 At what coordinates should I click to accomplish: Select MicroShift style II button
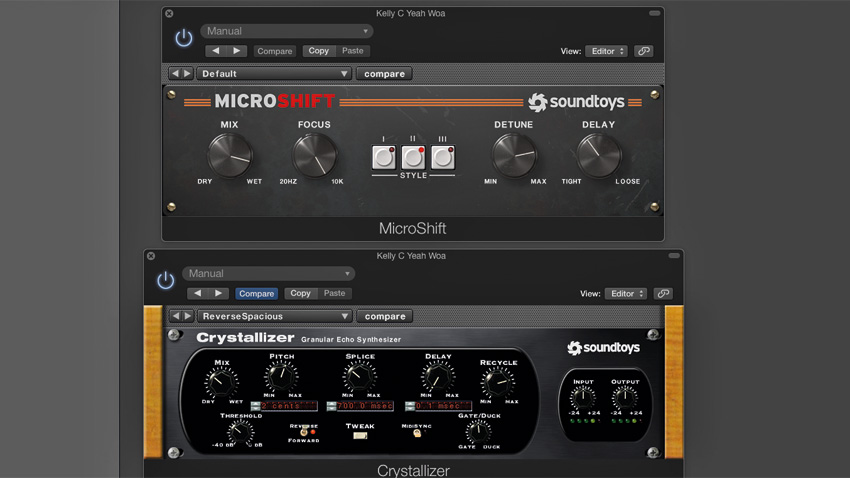click(413, 157)
